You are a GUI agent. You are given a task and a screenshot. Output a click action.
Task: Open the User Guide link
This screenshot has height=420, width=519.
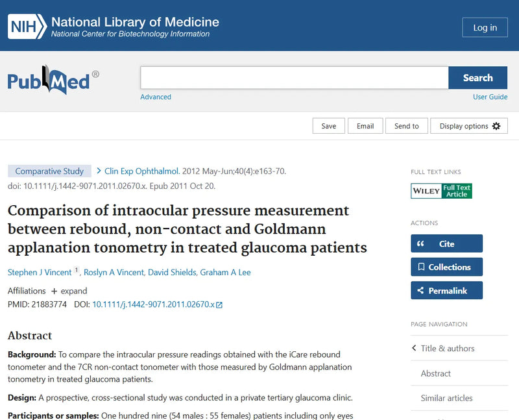tap(490, 97)
